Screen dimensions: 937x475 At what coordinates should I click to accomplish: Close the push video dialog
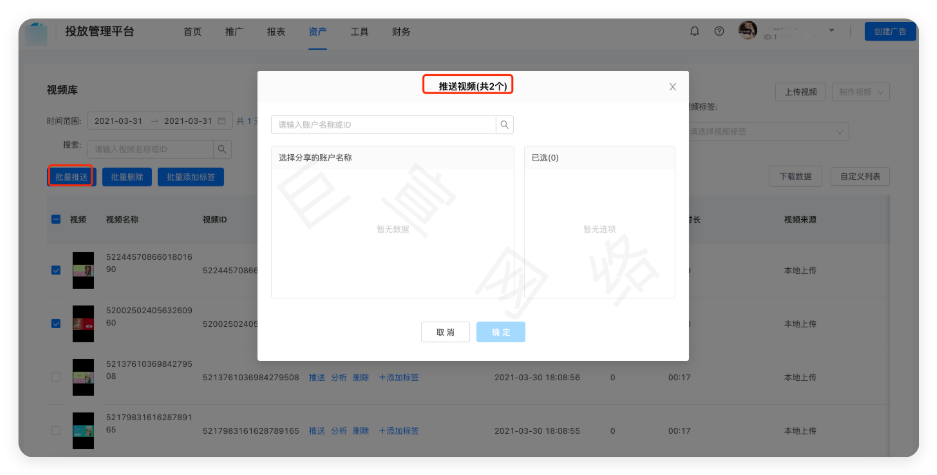click(x=672, y=87)
